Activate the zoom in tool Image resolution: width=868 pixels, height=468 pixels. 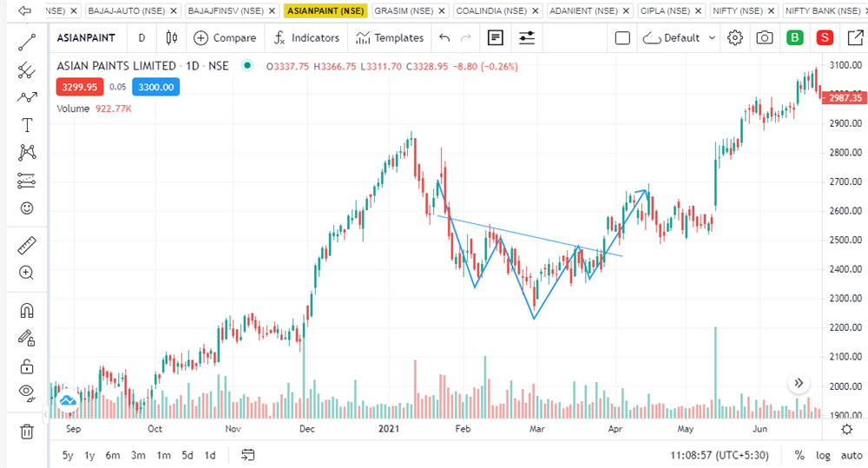pos(27,273)
